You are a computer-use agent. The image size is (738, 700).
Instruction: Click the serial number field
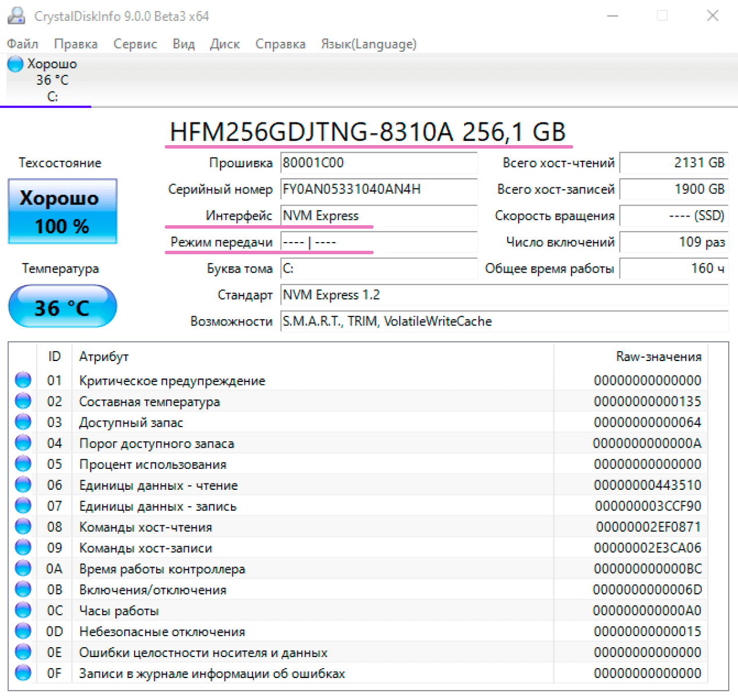pos(378,189)
